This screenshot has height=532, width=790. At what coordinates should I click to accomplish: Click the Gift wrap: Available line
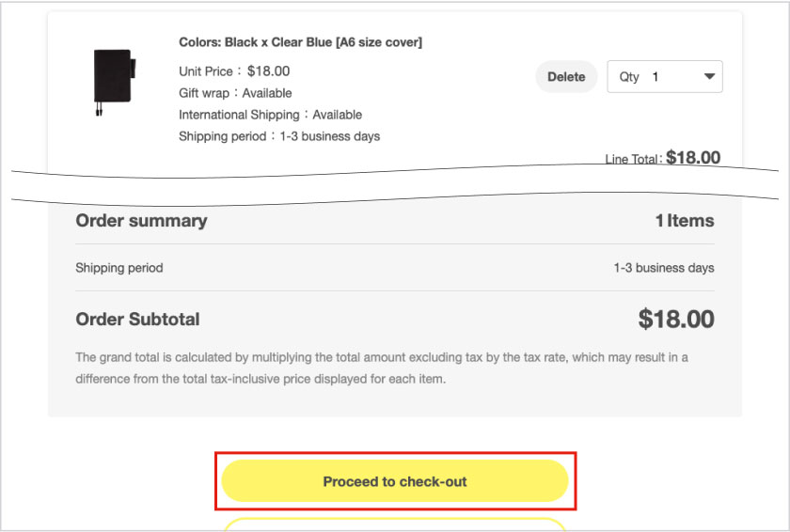coord(235,93)
